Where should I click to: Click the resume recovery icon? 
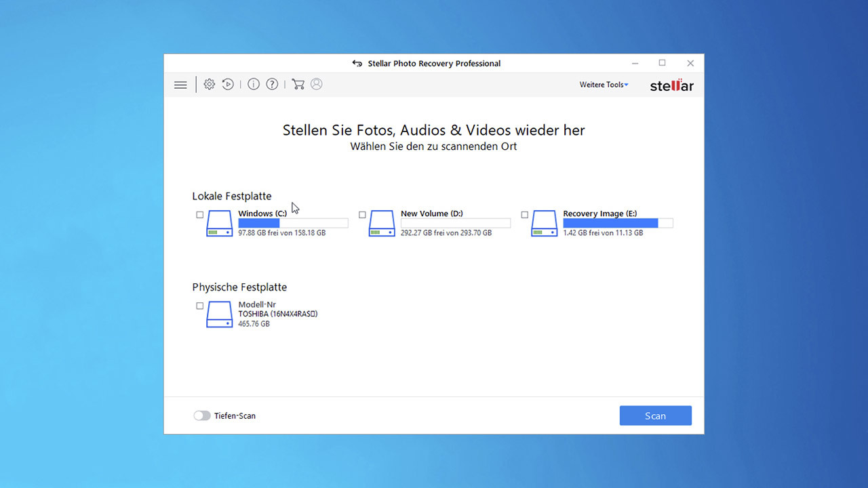(228, 84)
